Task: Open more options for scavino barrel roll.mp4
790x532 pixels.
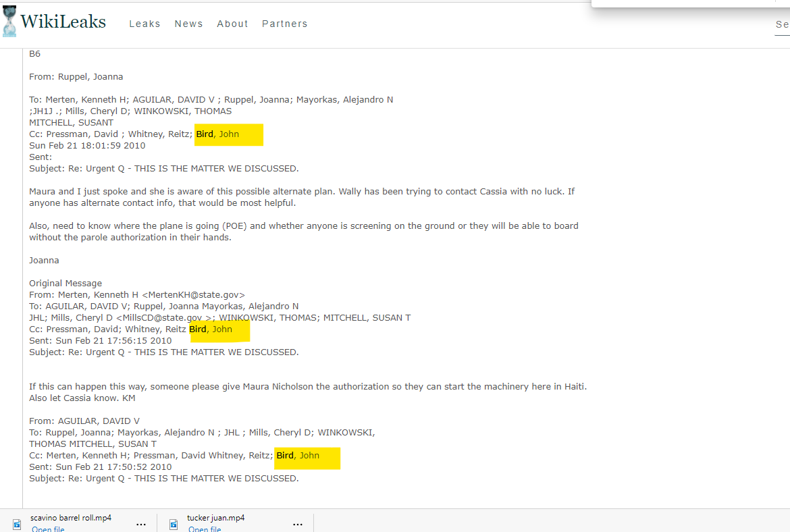Action: (x=141, y=525)
